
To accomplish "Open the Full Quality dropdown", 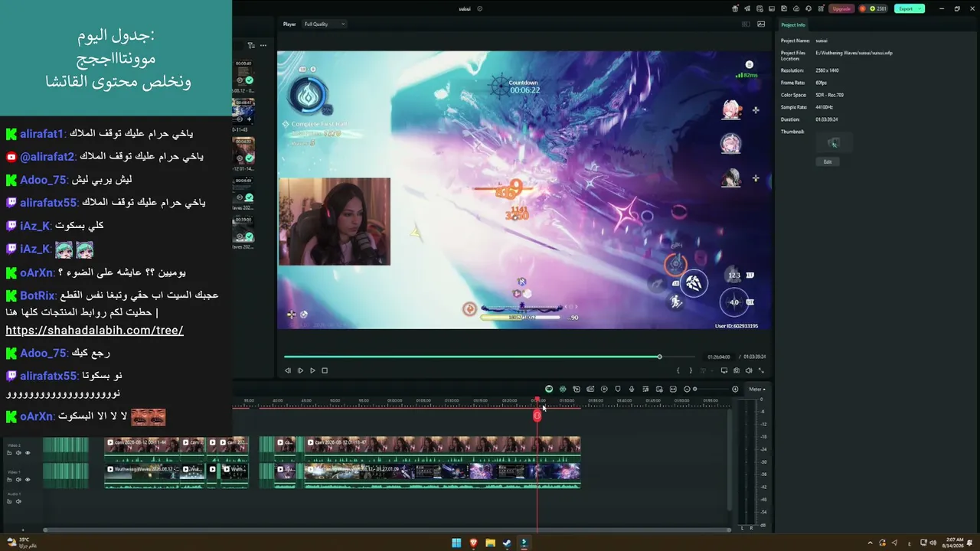I will point(325,24).
